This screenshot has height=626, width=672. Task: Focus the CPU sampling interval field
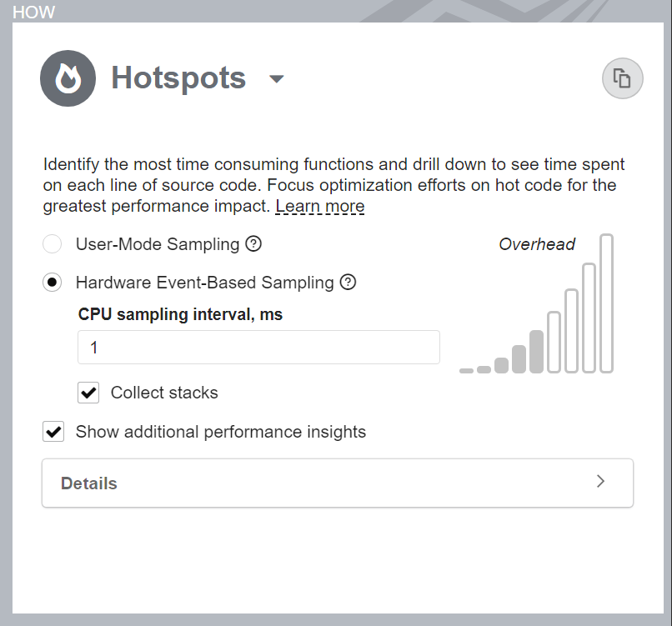(258, 347)
